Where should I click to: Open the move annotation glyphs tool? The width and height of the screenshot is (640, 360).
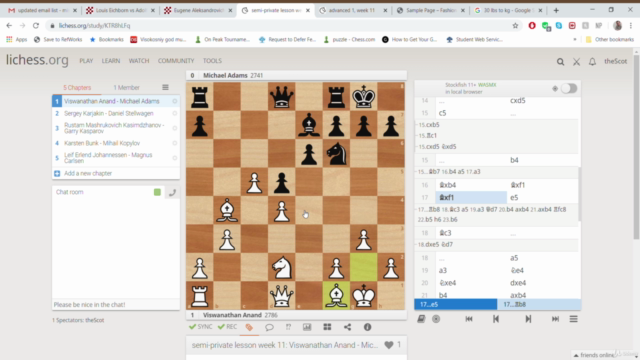click(288, 327)
